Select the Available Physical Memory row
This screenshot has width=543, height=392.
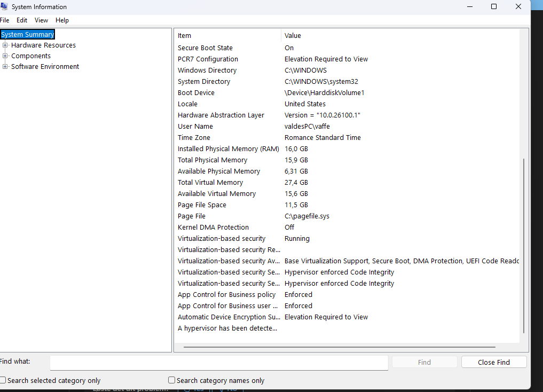[x=348, y=171]
